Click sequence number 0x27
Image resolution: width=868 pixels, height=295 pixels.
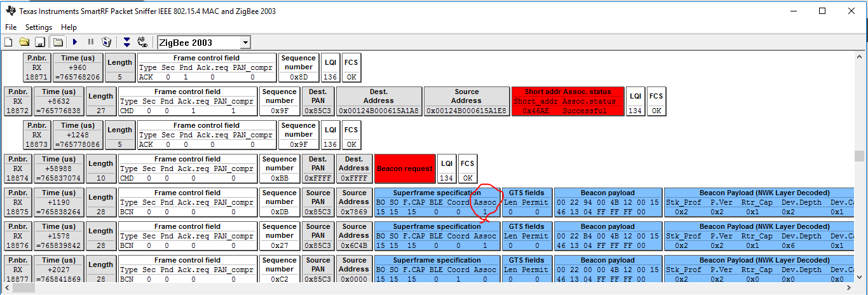pyautogui.click(x=280, y=245)
